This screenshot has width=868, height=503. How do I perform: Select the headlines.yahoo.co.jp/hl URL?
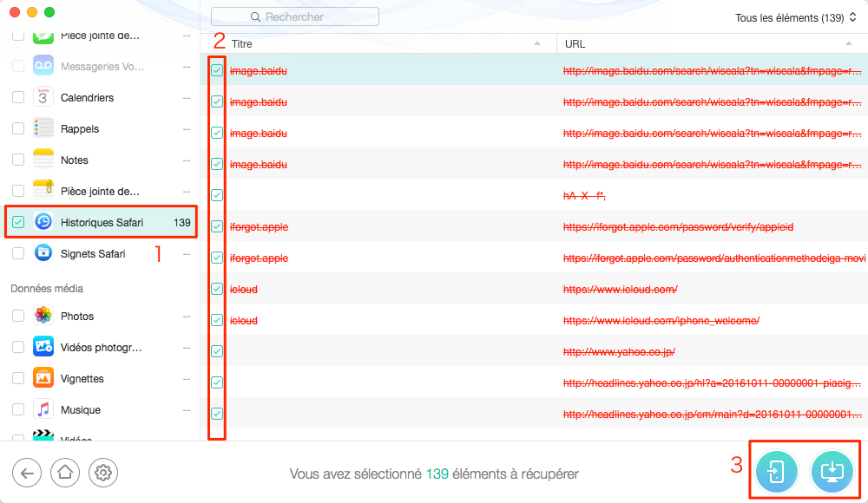[x=712, y=383]
